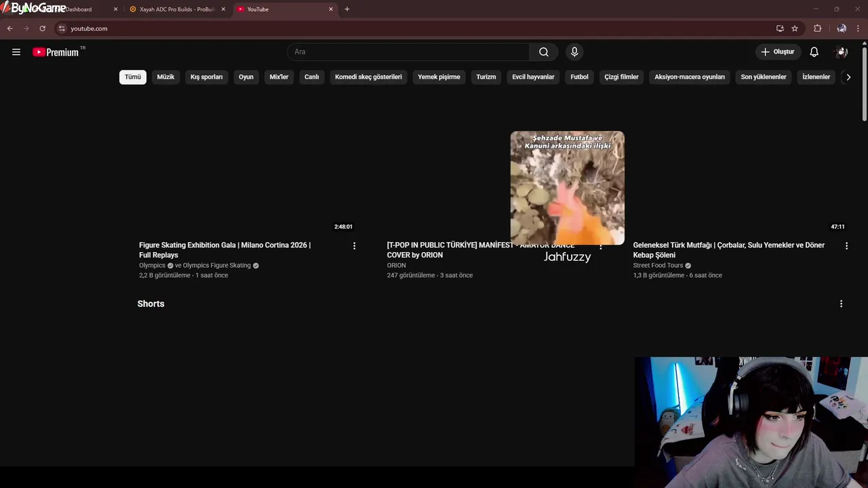Image resolution: width=868 pixels, height=488 pixels.
Task: Open options for Figure Skating Exhibition Gala video
Action: tap(354, 246)
